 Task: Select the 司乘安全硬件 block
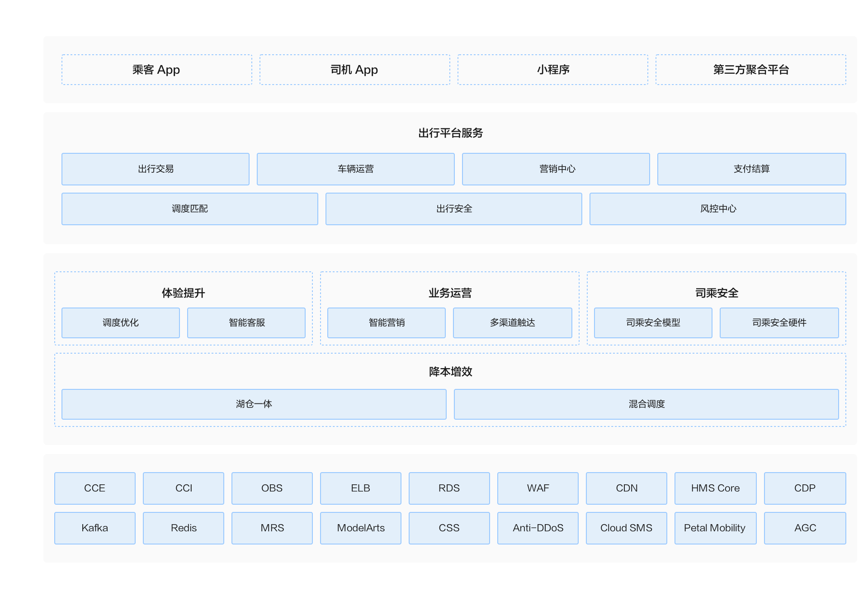(779, 323)
